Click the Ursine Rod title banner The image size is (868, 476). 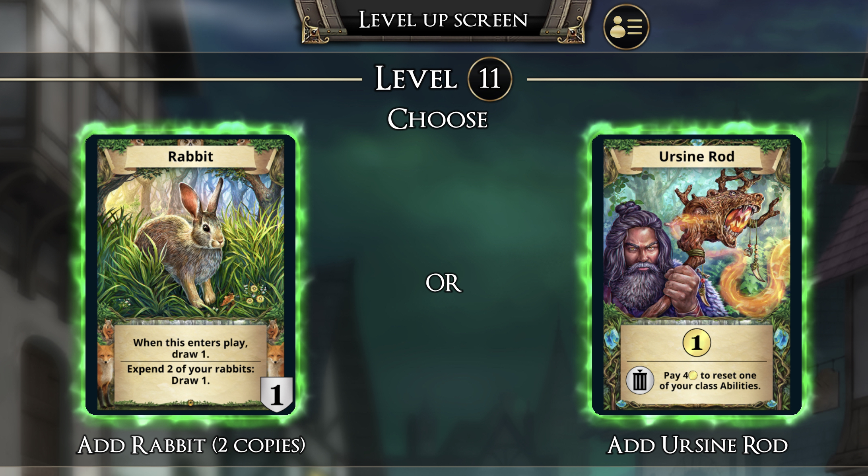click(x=697, y=156)
